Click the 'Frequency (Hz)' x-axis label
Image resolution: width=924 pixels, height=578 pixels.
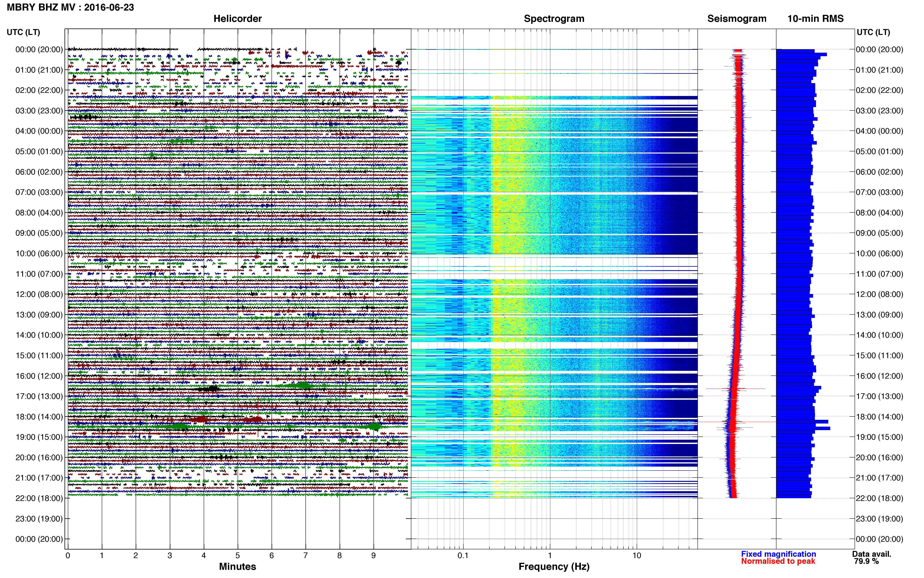554,566
